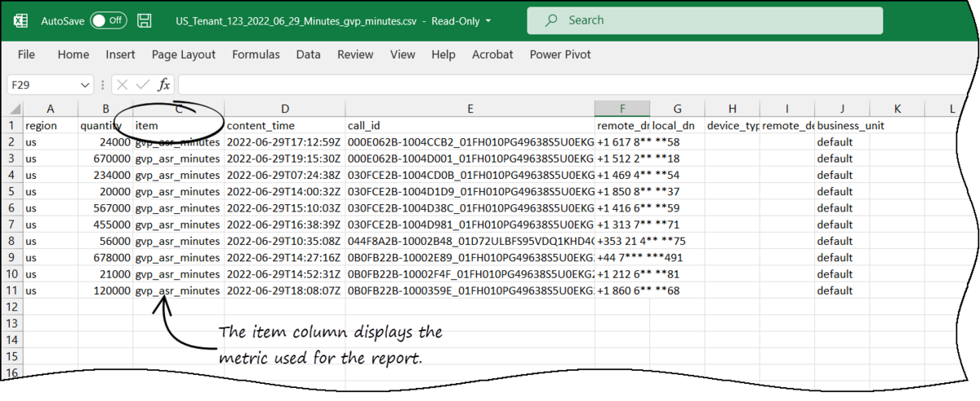Click remote_dn cell +353 21 4**

623,241
